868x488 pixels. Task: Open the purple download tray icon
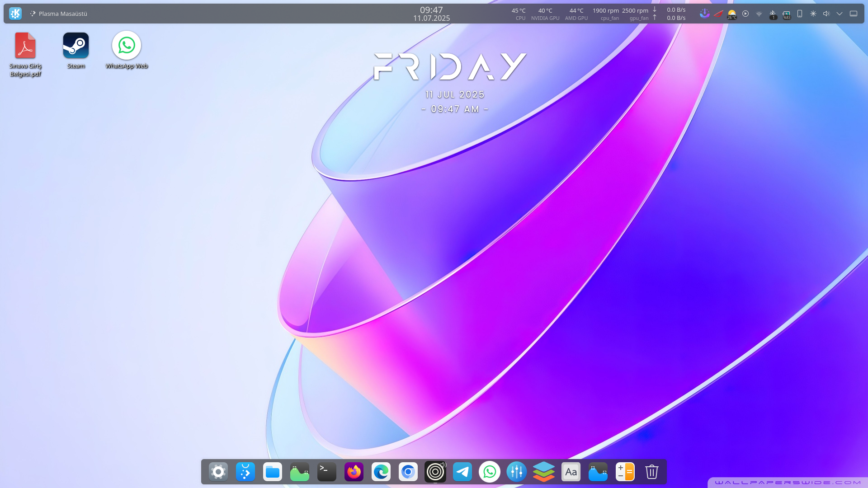click(x=704, y=14)
